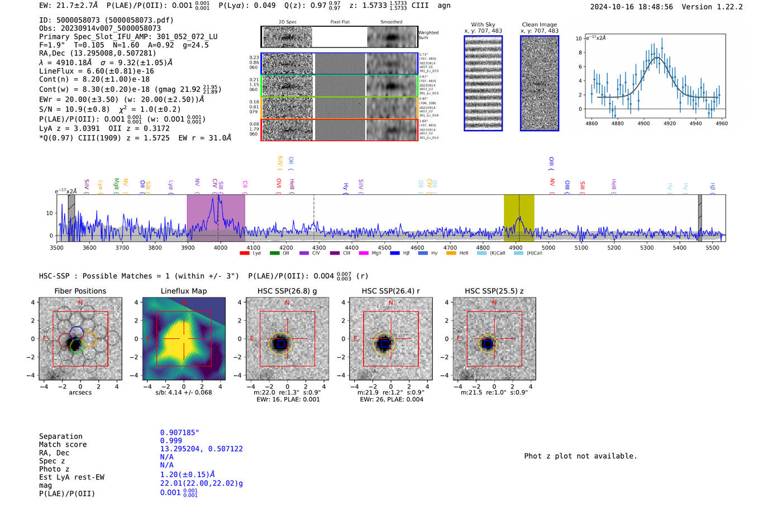Viewport: 782px width, 532px height.
Task: Select the orange-bordered 2D spectrum fiber row
Action: tap(339, 108)
